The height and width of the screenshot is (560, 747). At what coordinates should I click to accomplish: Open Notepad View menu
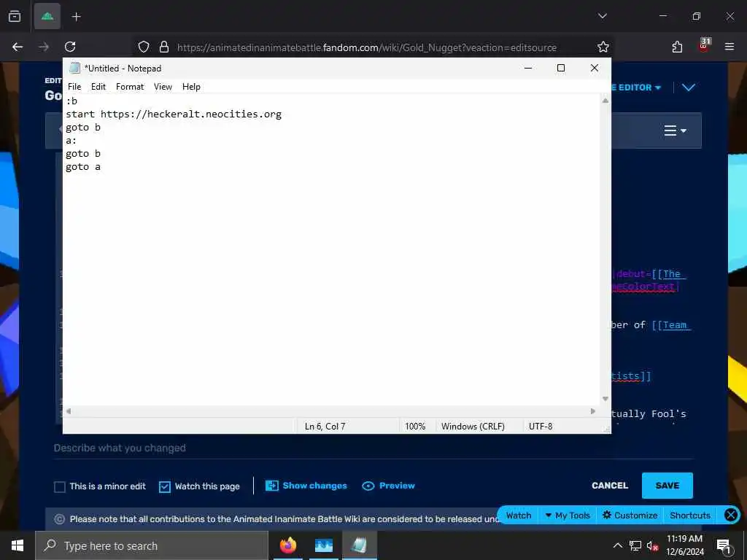(163, 87)
